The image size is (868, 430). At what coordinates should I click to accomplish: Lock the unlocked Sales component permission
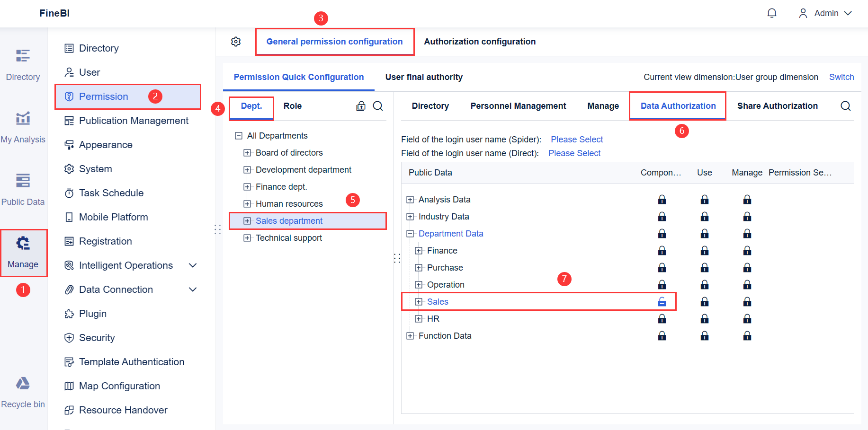tap(662, 301)
